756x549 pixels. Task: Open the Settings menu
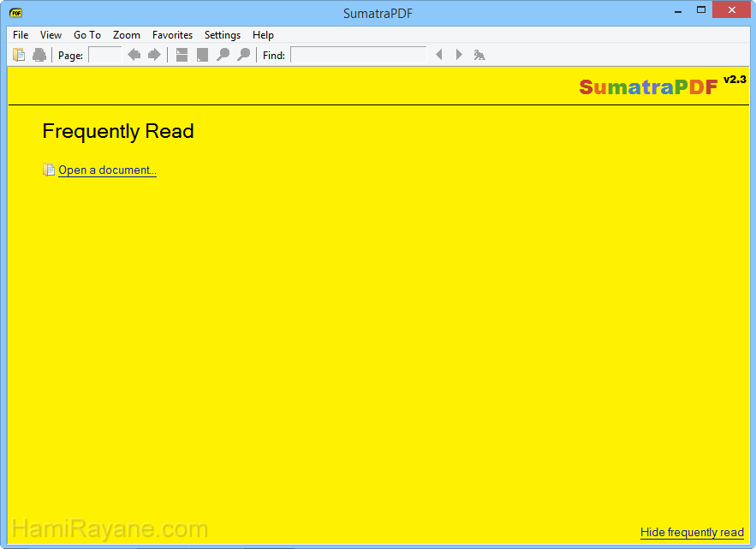tap(223, 35)
